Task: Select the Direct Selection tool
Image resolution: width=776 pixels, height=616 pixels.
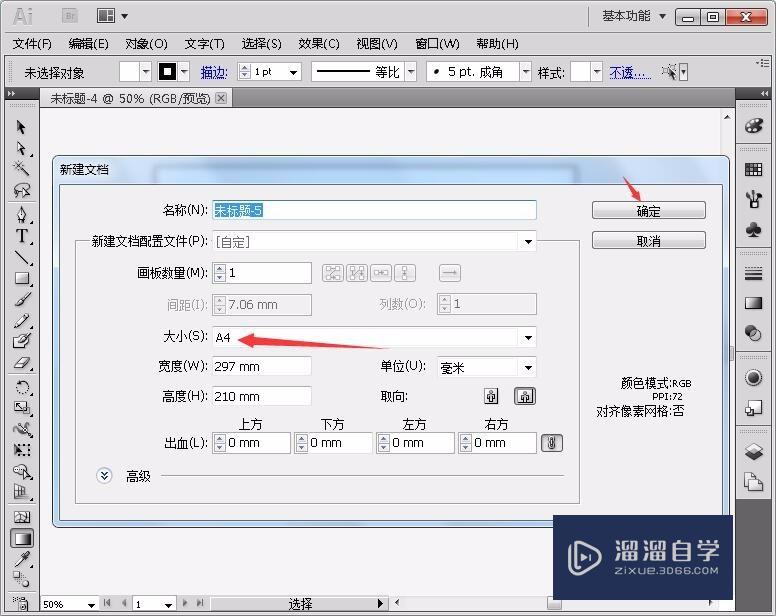Action: tap(21, 148)
